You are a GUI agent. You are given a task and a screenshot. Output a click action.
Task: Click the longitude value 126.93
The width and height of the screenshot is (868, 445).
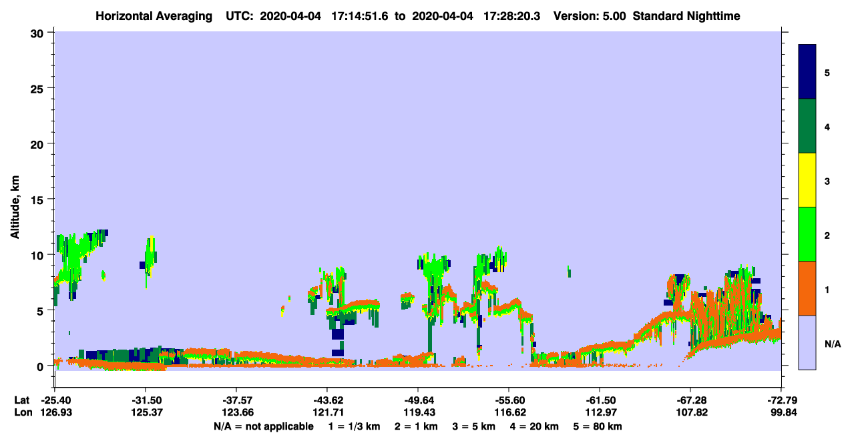(x=55, y=413)
